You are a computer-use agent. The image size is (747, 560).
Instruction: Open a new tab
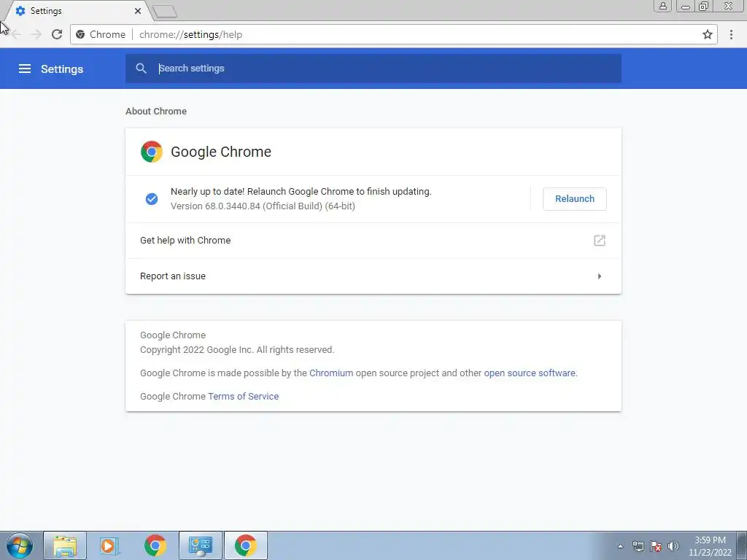pyautogui.click(x=166, y=12)
